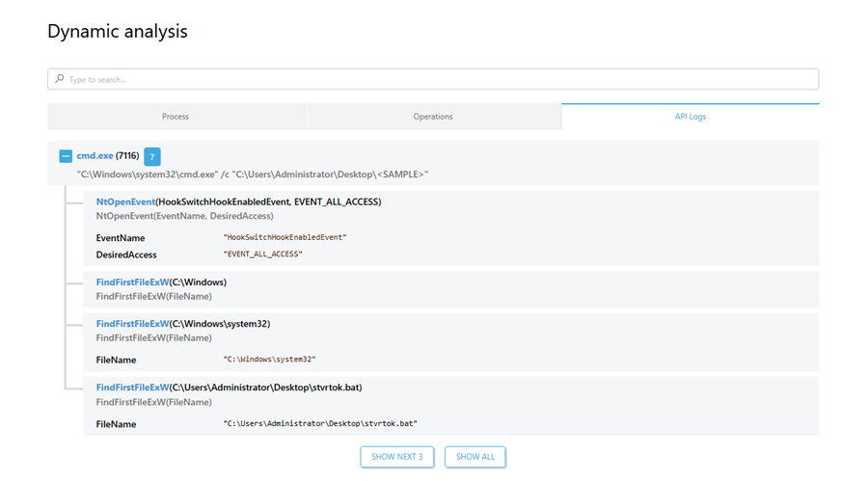Click the magnifier icon in search bar

point(60,79)
